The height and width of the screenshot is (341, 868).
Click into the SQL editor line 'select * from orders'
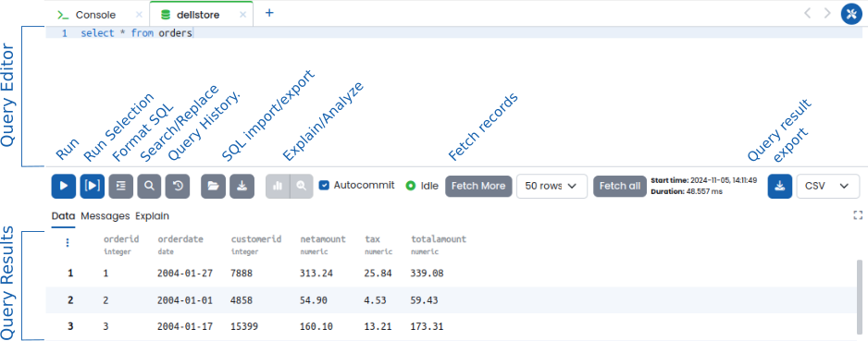pyautogui.click(x=137, y=33)
